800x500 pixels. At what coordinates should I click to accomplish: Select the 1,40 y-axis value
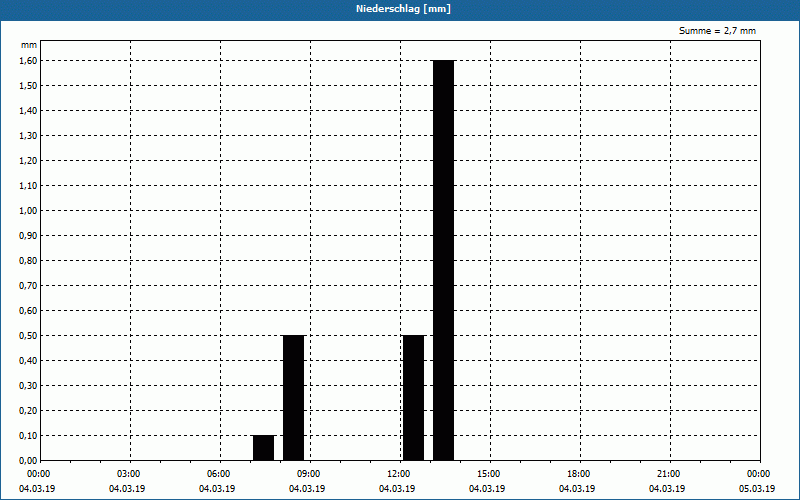tap(28, 110)
